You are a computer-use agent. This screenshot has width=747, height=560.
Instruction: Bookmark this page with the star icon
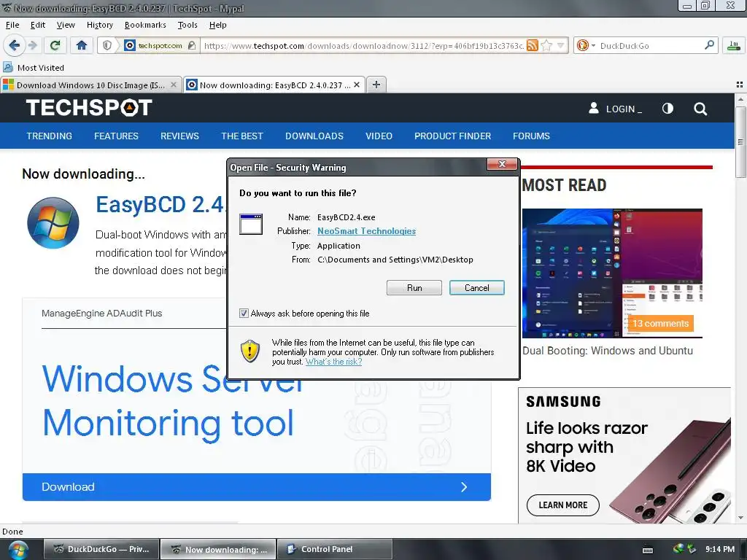point(546,45)
